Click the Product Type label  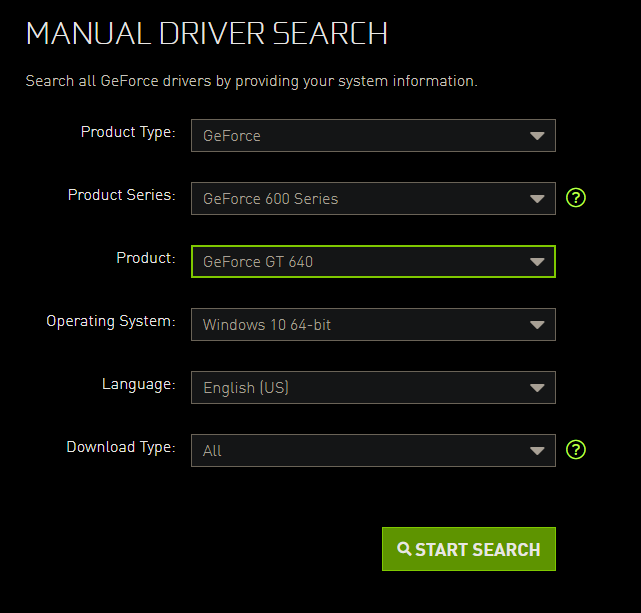pos(128,132)
